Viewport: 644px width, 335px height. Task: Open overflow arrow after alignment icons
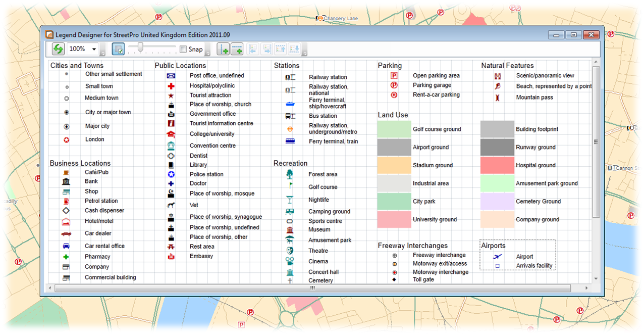304,50
